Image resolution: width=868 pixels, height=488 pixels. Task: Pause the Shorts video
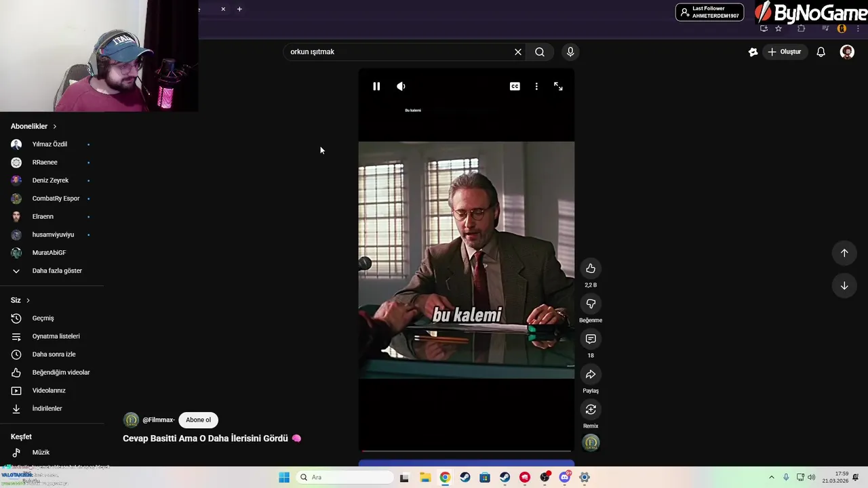376,86
